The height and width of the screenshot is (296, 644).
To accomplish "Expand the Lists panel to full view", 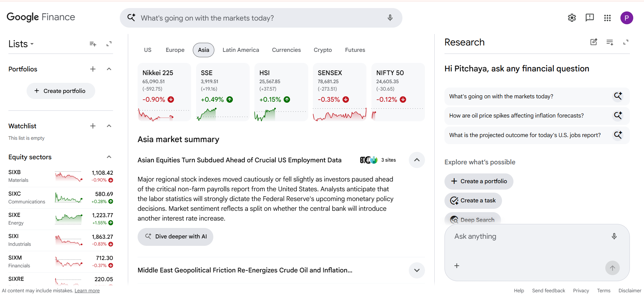I will [x=109, y=44].
